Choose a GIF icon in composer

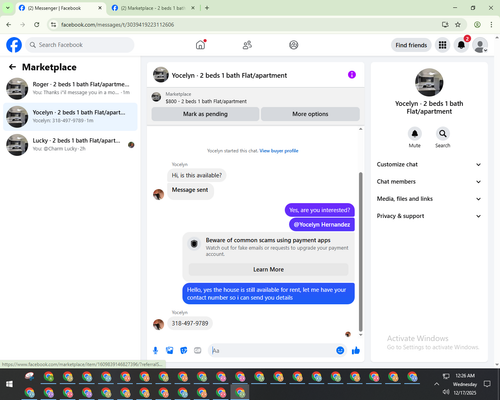(x=198, y=350)
